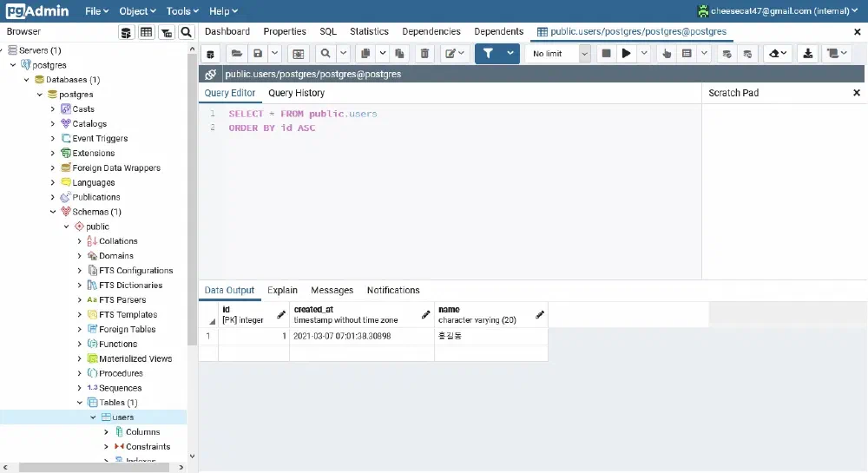Image resolution: width=868 pixels, height=473 pixels.
Task: Click the Edit pencil toolbar icon
Action: click(x=455, y=54)
